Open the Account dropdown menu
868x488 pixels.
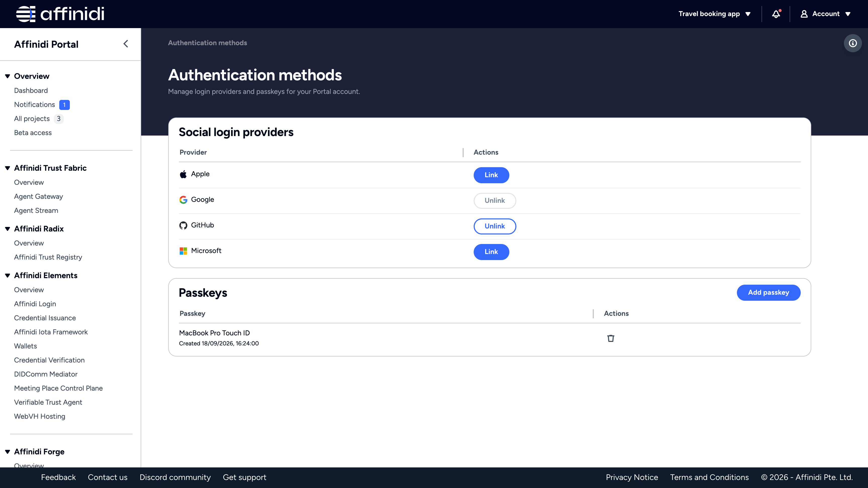pyautogui.click(x=826, y=14)
